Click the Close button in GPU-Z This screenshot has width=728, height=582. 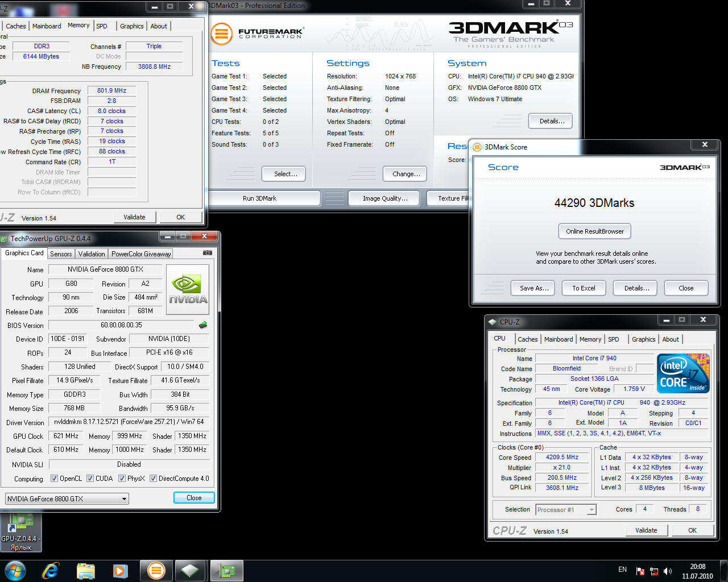[194, 498]
